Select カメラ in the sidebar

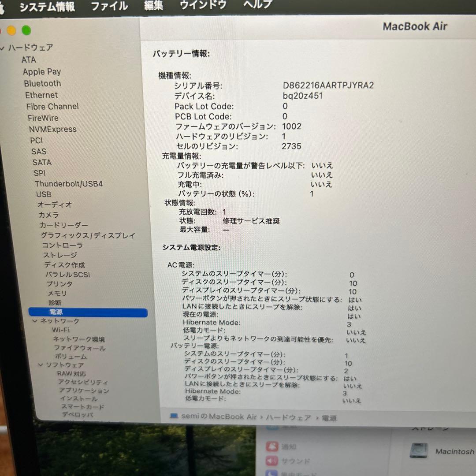(x=48, y=215)
